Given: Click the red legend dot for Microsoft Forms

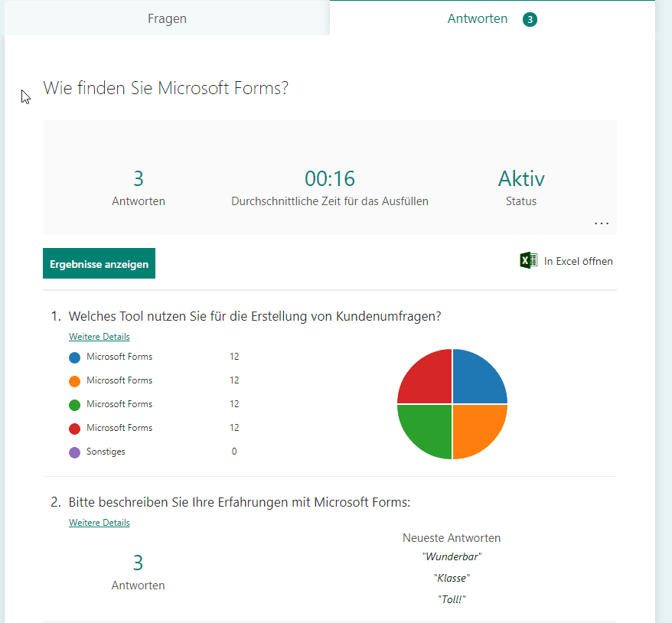Looking at the screenshot, I should pos(74,429).
